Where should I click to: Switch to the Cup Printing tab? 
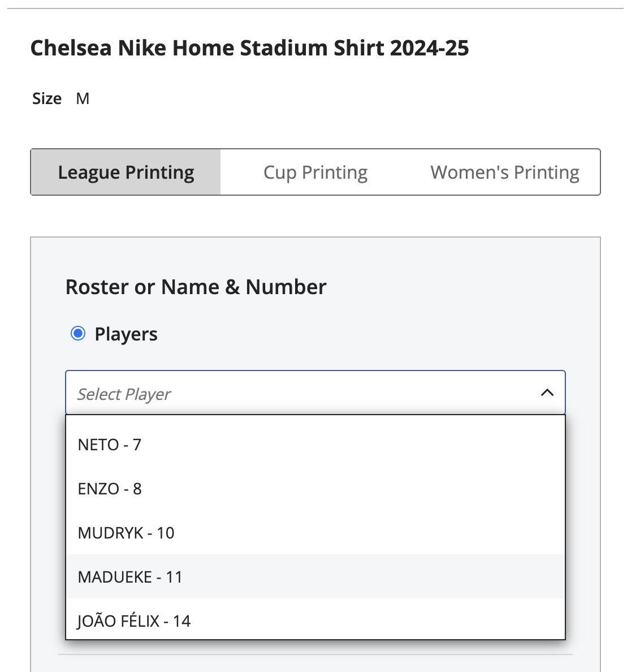tap(315, 173)
